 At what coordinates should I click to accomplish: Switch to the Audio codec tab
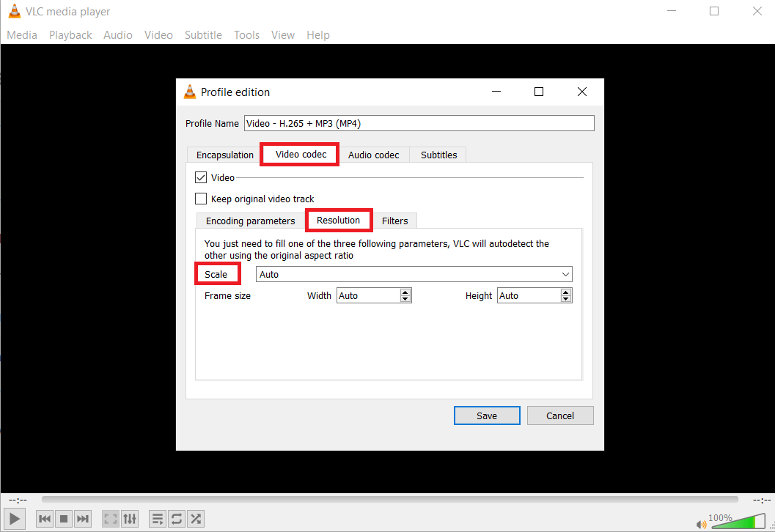373,155
